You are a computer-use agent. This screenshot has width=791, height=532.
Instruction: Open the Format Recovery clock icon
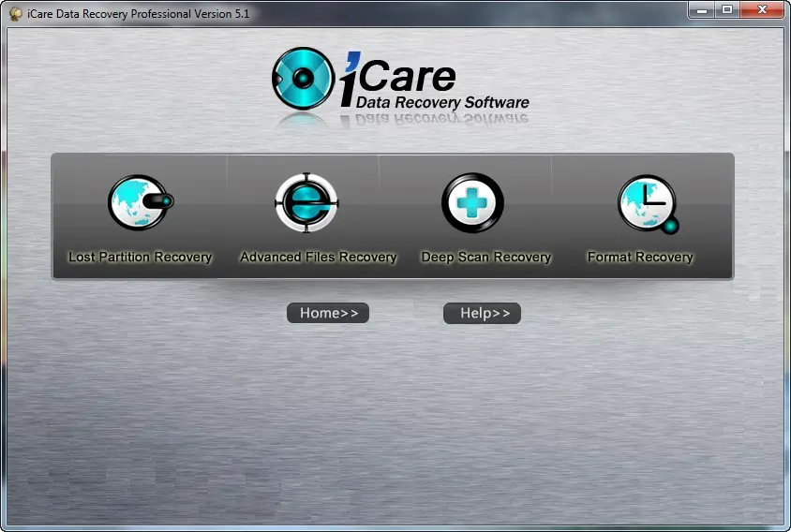[649, 204]
